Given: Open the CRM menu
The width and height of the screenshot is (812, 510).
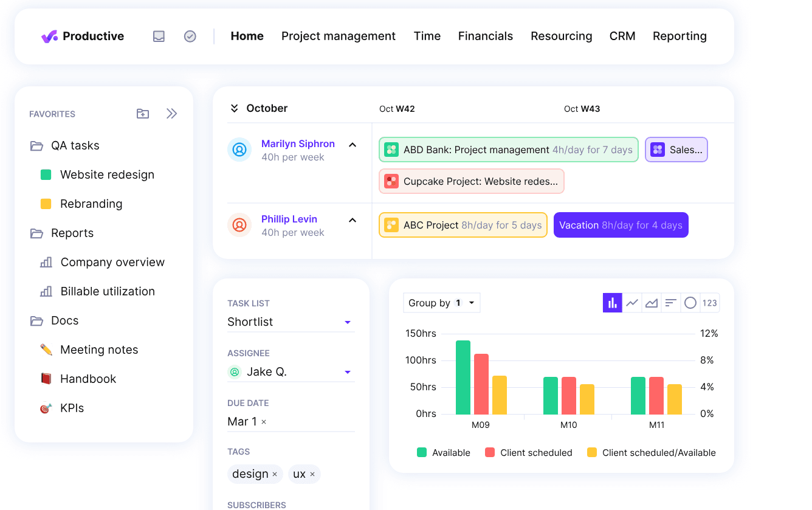Looking at the screenshot, I should click(x=622, y=36).
